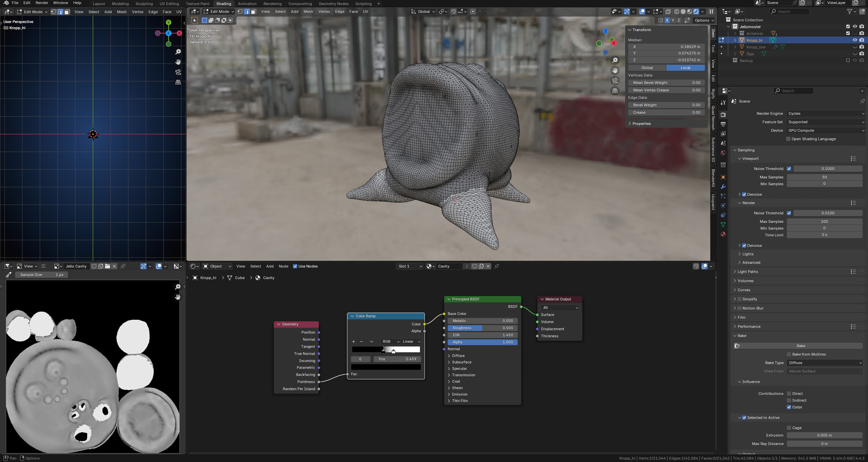
Task: Enable the Direct contribution checkbox
Action: (x=789, y=394)
